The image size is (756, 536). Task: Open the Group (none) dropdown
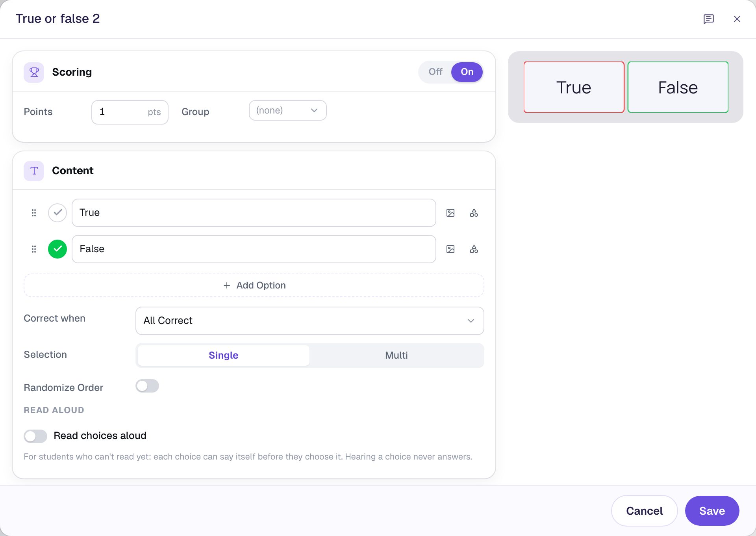pos(287,110)
